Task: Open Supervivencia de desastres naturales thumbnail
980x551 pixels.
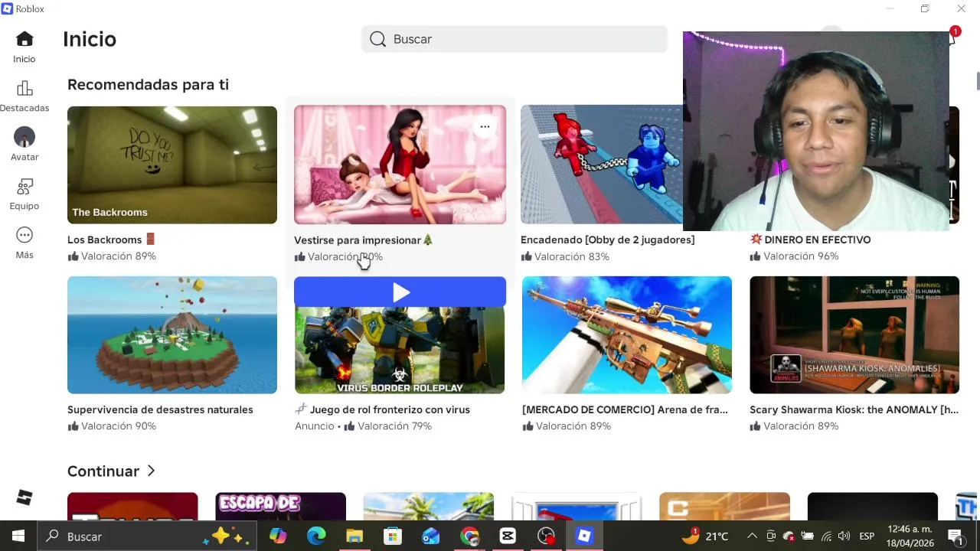Action: (172, 335)
